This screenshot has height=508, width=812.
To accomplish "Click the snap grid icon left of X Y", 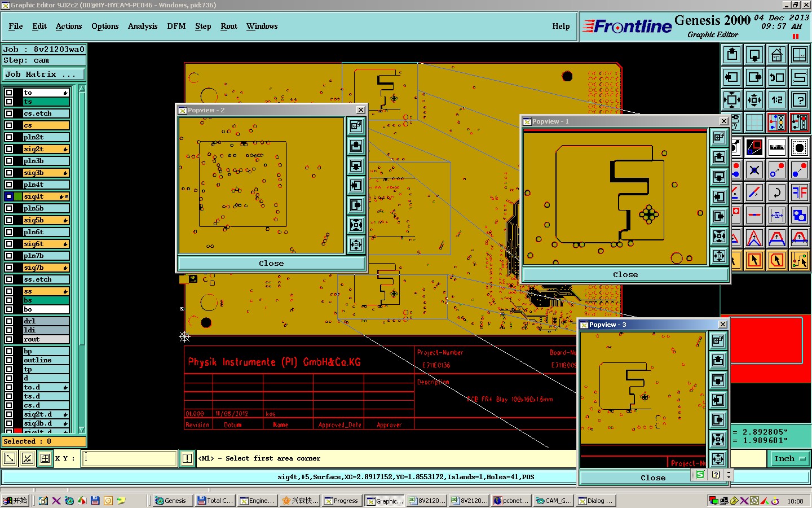I will [x=45, y=458].
